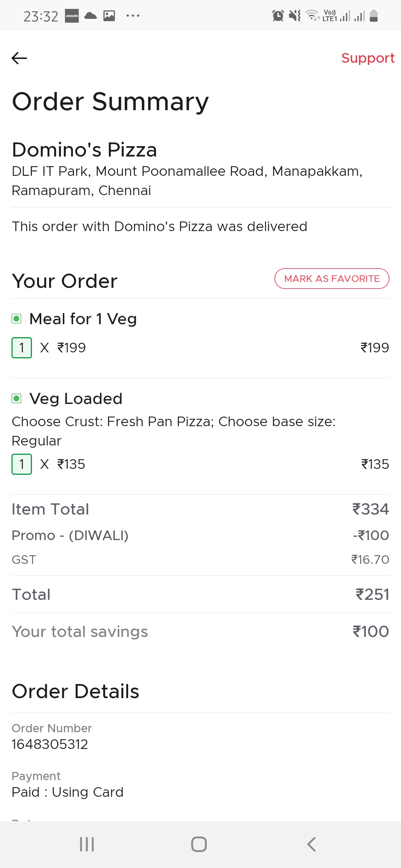Image resolution: width=401 pixels, height=868 pixels.
Task: Tap Android navigation back chevron
Action: (311, 844)
